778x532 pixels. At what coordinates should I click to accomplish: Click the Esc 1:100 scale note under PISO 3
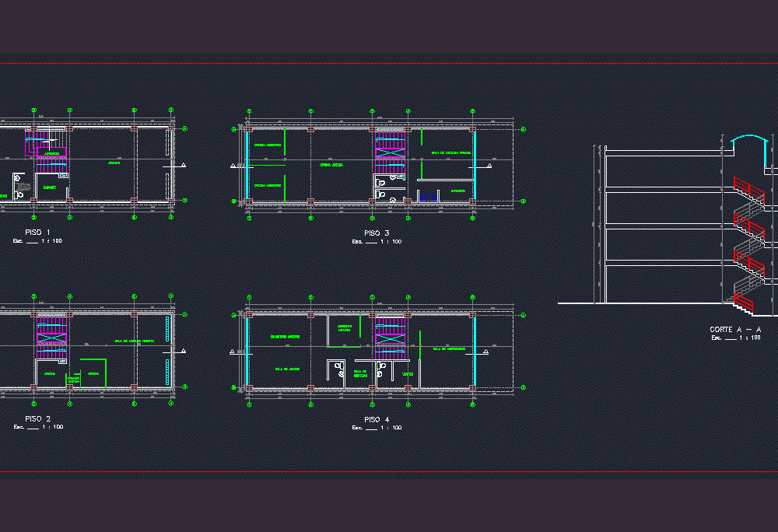pos(376,240)
